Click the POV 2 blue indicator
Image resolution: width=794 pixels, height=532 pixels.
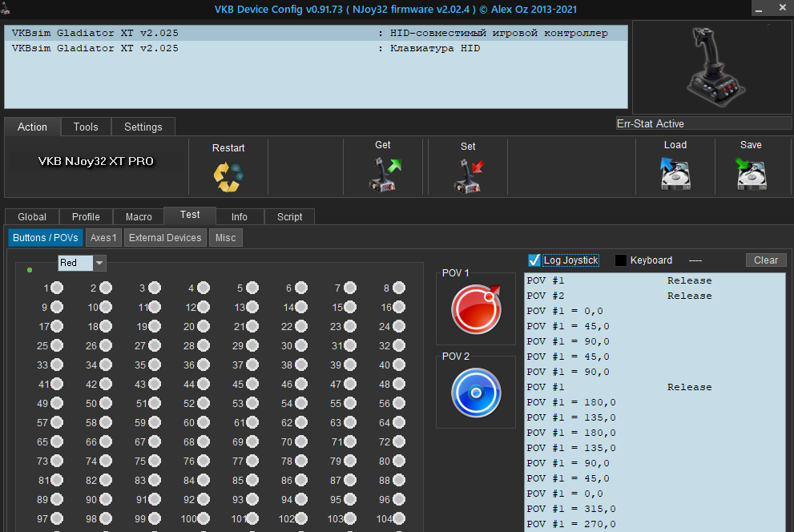pyautogui.click(x=476, y=393)
